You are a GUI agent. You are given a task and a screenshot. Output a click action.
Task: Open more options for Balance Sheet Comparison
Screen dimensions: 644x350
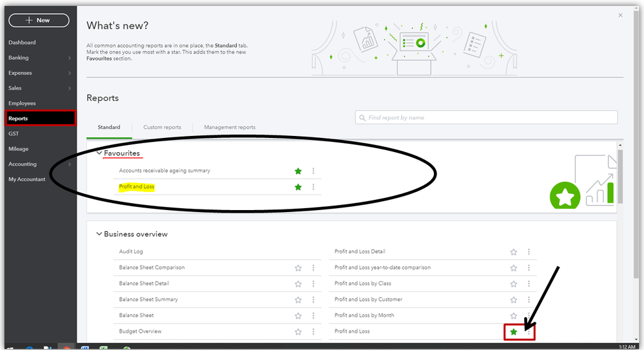click(x=313, y=268)
